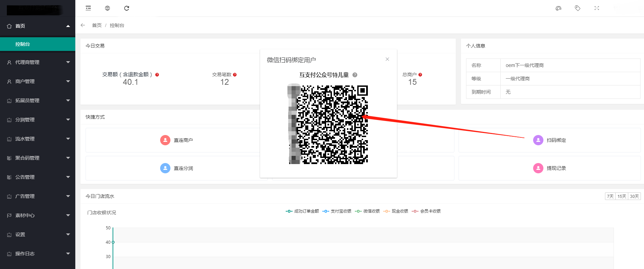Toggle the 支付宝收银 chart legend
644x269 pixels.
[337, 211]
